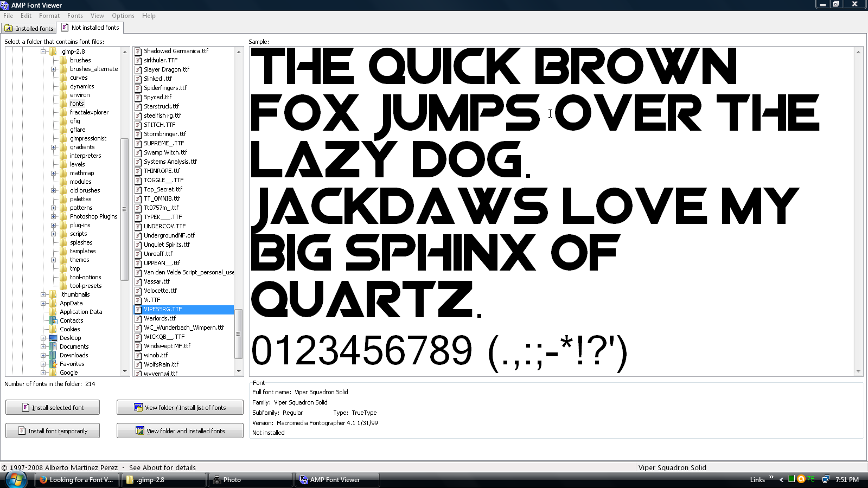Click the font icon beside Top_Secret.ttf
This screenshot has height=488, width=868.
pos(138,190)
